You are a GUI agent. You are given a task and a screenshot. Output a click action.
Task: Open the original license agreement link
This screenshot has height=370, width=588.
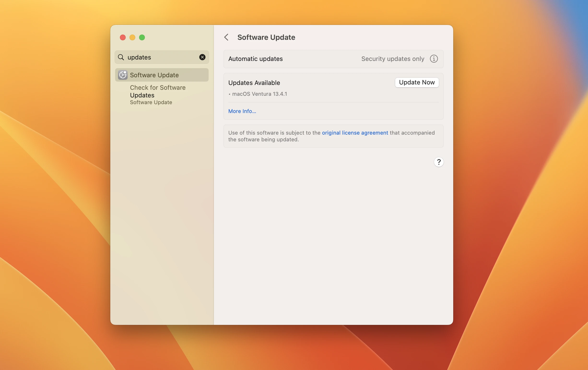coord(355,133)
